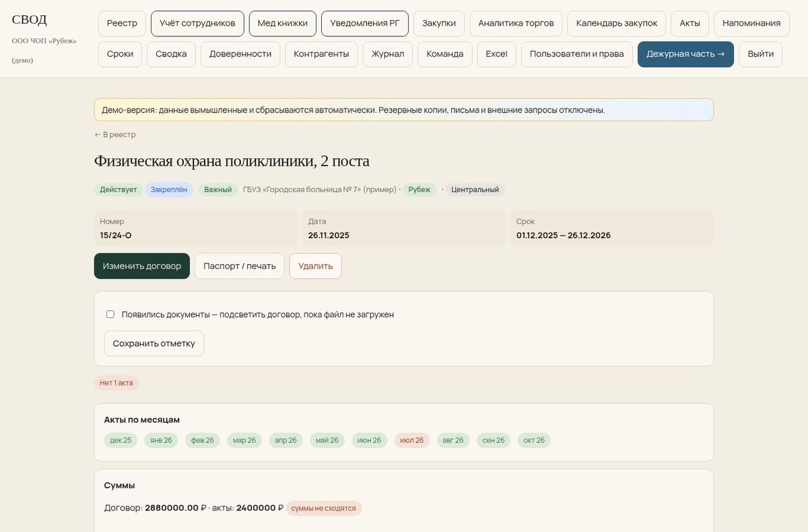This screenshot has width=808, height=532.
Task: Open Аналитика торгов
Action: pyautogui.click(x=516, y=24)
